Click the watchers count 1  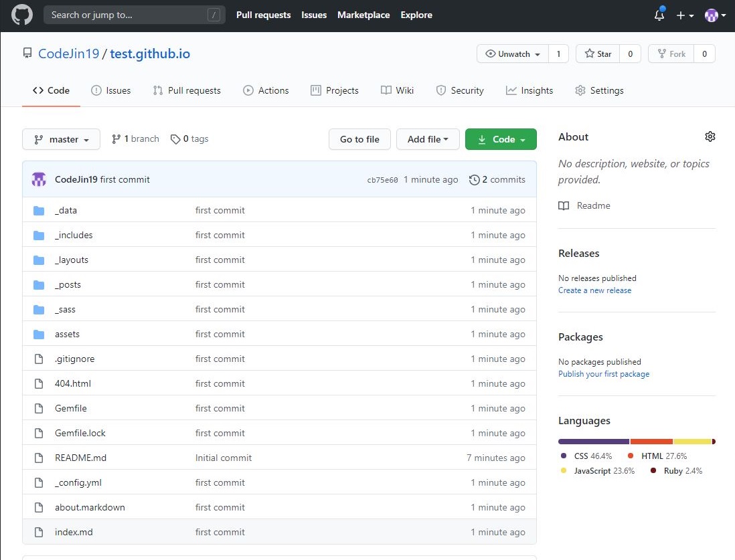[558, 54]
